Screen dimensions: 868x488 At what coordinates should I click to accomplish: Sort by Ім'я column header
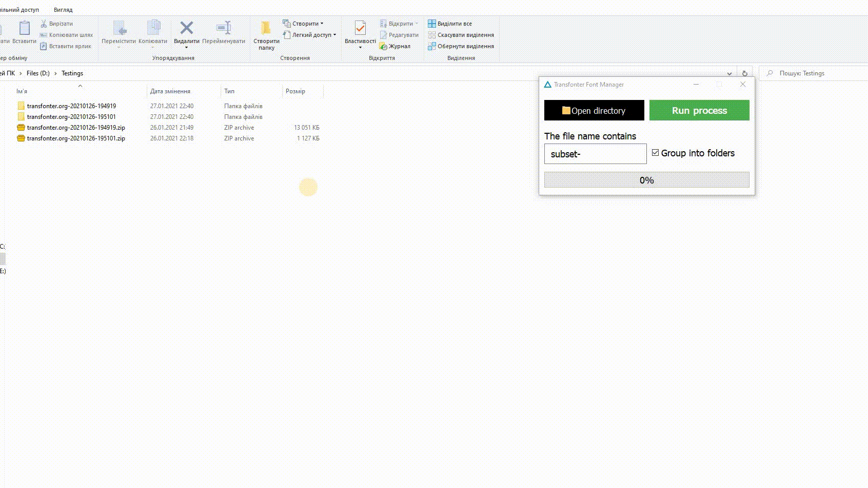pos(80,91)
